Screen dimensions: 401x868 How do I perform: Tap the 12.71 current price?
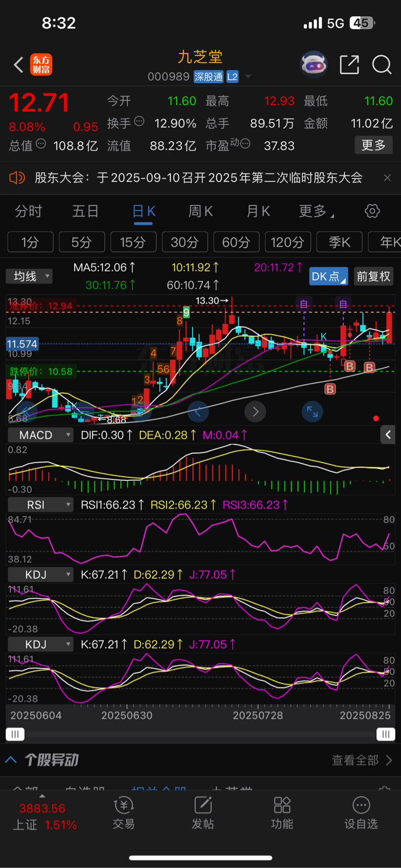click(x=39, y=103)
